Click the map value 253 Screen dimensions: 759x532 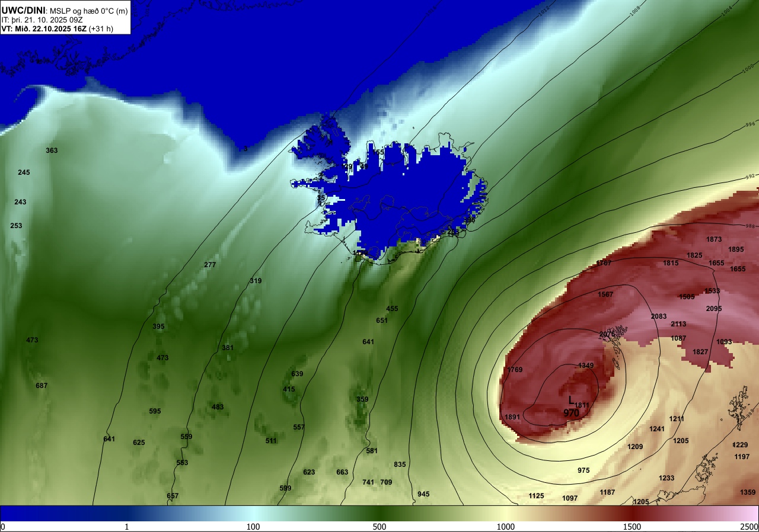(16, 226)
